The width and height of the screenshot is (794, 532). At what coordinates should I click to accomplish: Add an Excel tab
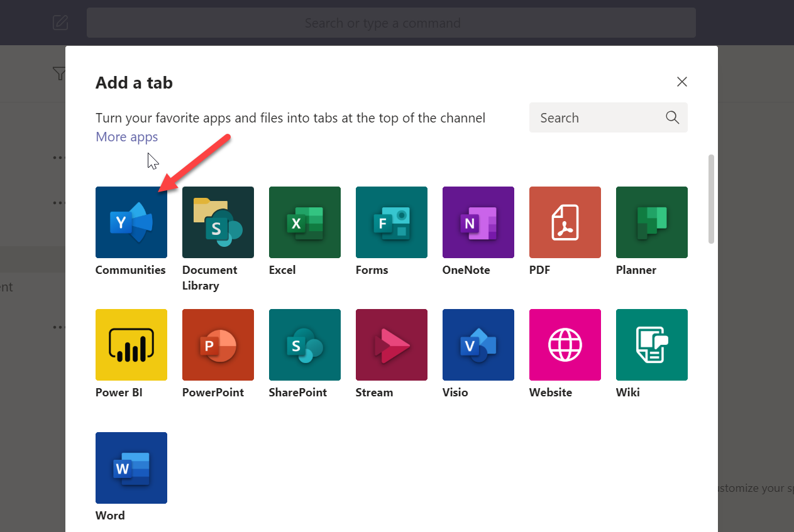point(304,222)
